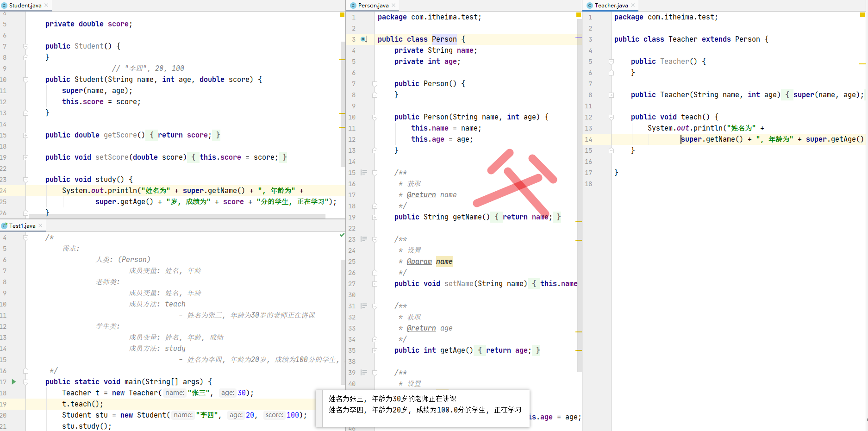Toggle folding of the setScore method
This screenshot has height=431, width=868.
25,157
